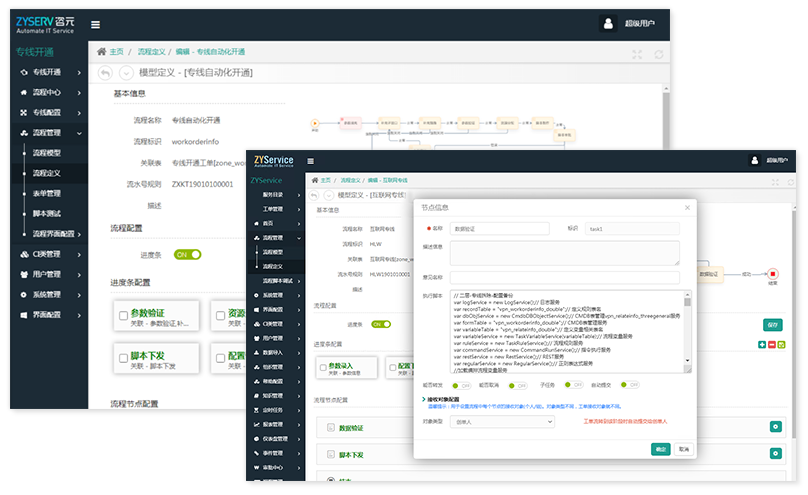Check the 参数验证 checkbox

click(122, 315)
